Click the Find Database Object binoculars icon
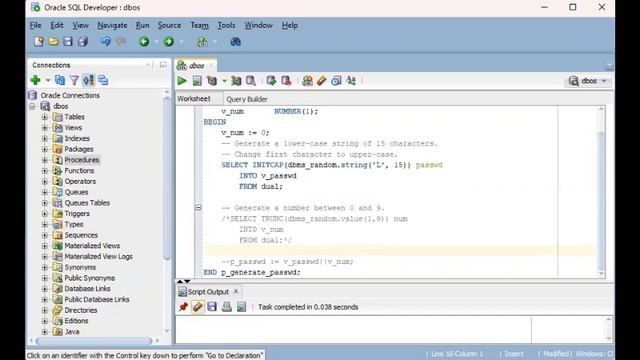The width and height of the screenshot is (640, 360). pos(236,41)
